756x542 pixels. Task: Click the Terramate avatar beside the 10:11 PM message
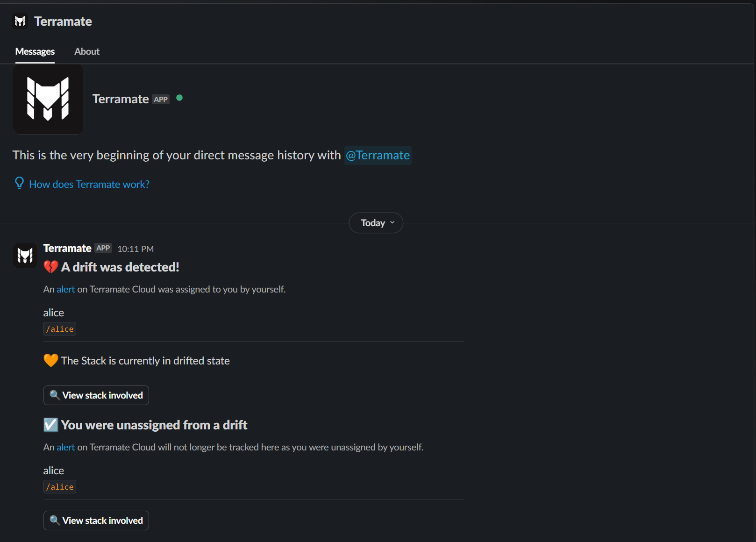click(25, 255)
